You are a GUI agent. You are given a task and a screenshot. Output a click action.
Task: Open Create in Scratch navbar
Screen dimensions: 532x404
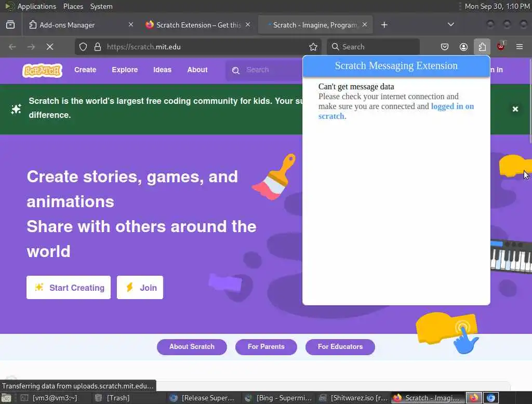[85, 70]
